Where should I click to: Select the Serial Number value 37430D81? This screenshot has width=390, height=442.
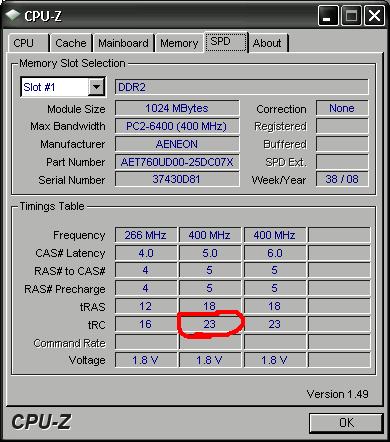(177, 179)
